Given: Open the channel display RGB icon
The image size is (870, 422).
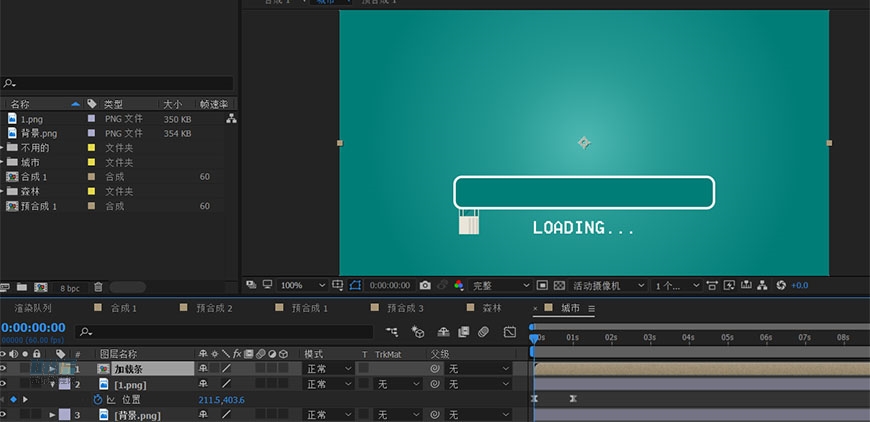Looking at the screenshot, I should coord(459,285).
